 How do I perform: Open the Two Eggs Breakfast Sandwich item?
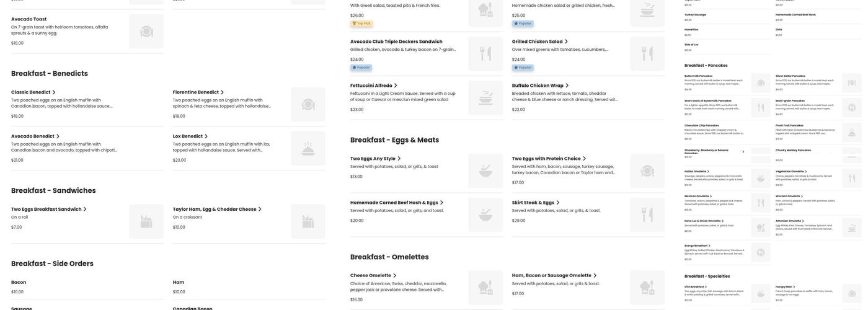46,210
